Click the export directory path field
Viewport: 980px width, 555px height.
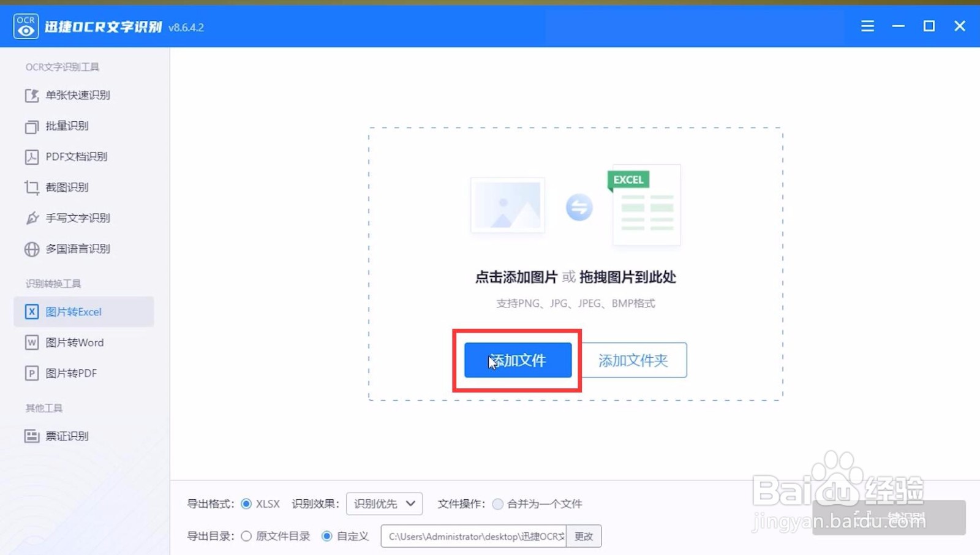[475, 536]
